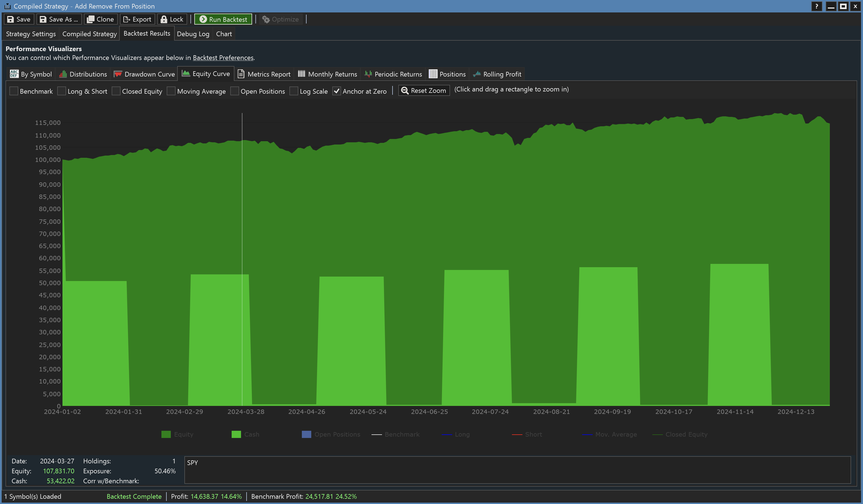Enable the Benchmark checkbox
The width and height of the screenshot is (863, 504).
coord(14,91)
